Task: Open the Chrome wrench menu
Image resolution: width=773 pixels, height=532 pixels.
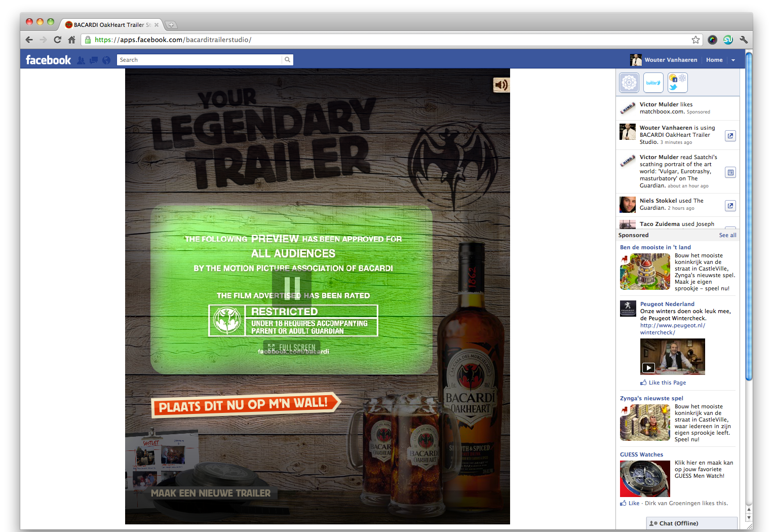Action: point(744,40)
